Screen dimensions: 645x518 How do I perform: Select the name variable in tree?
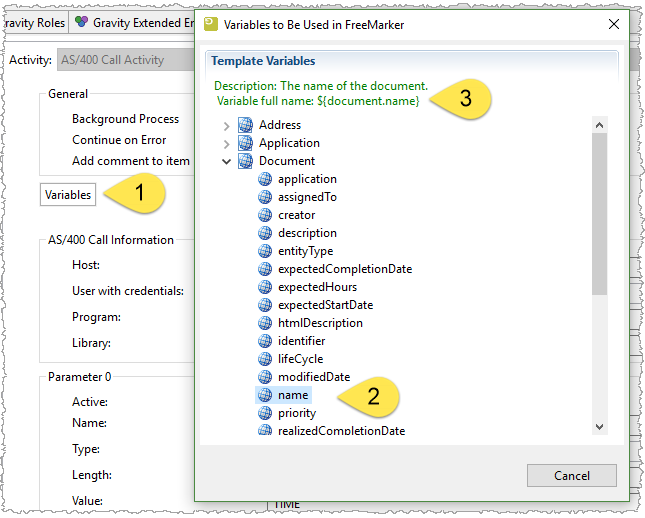pyautogui.click(x=293, y=395)
